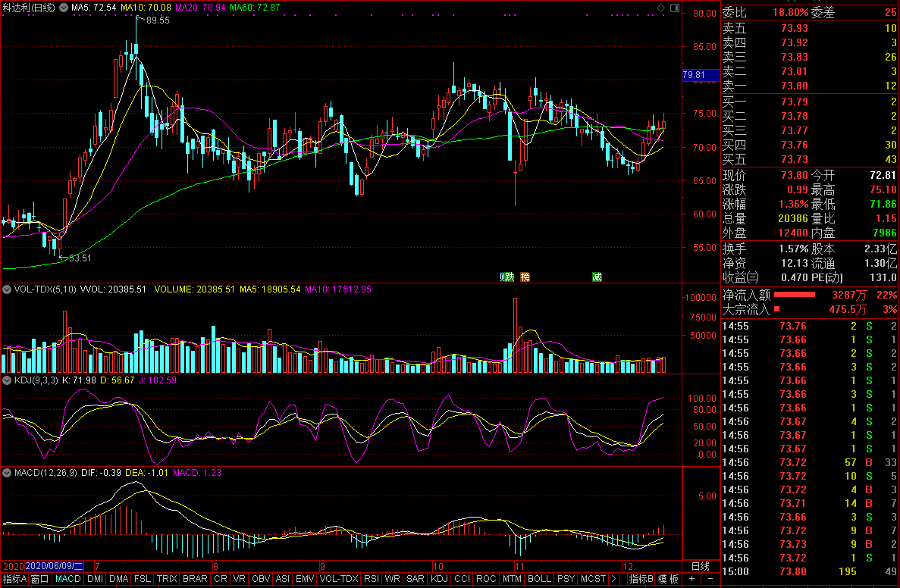Click the 2020/06/09 date label on timeline
900x588 pixels.
point(53,566)
